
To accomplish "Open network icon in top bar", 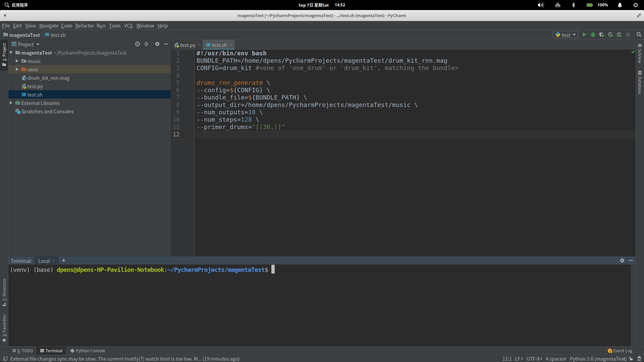I will pyautogui.click(x=558, y=5).
